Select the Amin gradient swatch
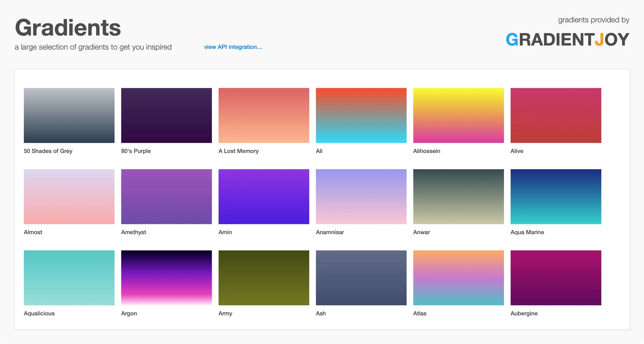The image size is (644, 344). coord(264,196)
